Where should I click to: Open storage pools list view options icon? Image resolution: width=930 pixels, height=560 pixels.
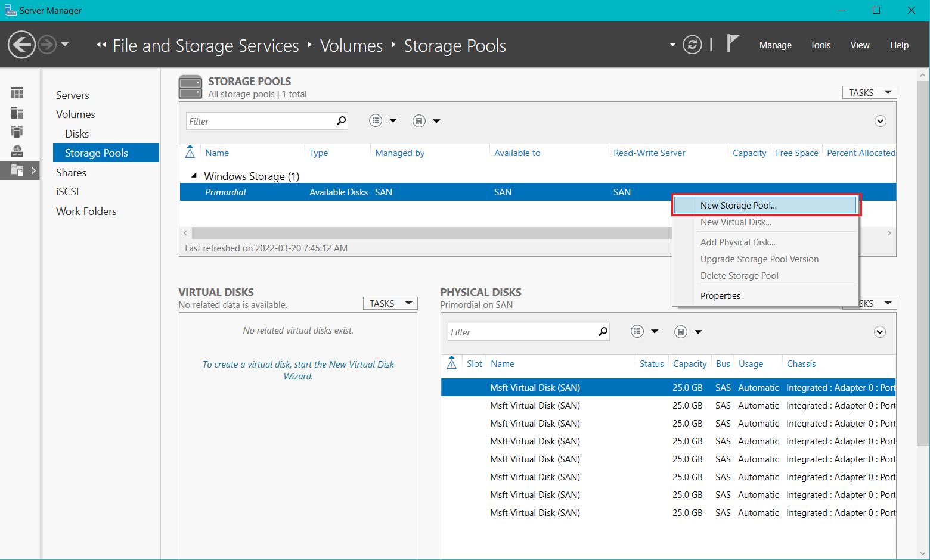(x=376, y=121)
